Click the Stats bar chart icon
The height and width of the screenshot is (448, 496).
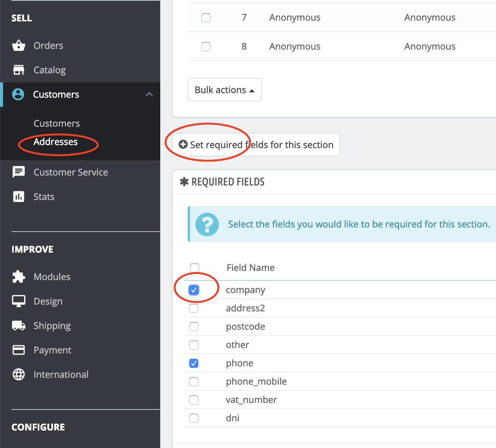tap(18, 197)
